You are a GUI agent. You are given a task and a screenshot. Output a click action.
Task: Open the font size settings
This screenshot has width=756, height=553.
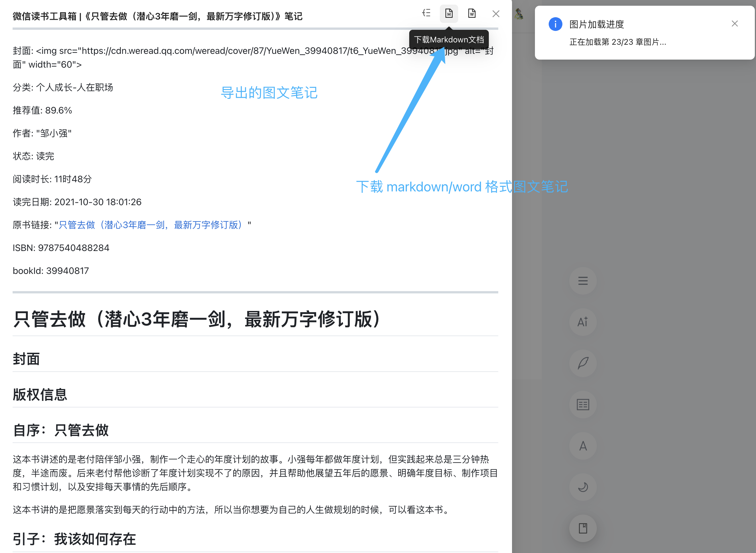[x=583, y=446]
